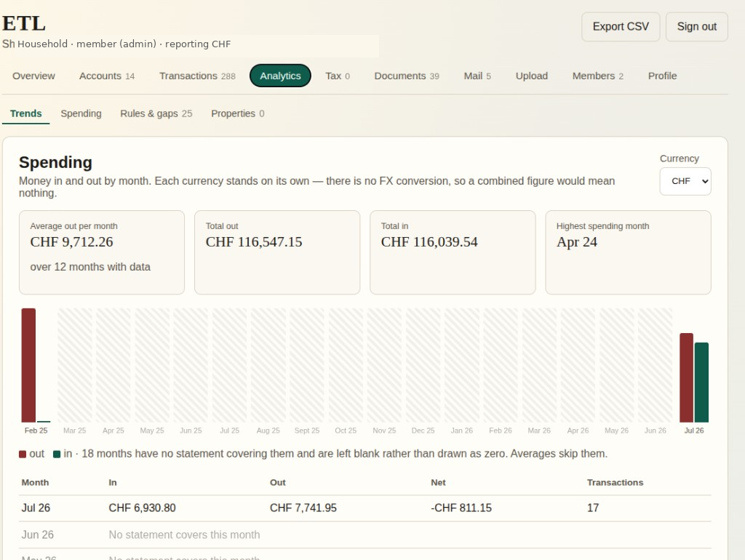Viewport: 745px width, 560px height.
Task: Click the '-CHF 811.15' net cell
Action: pyautogui.click(x=461, y=508)
